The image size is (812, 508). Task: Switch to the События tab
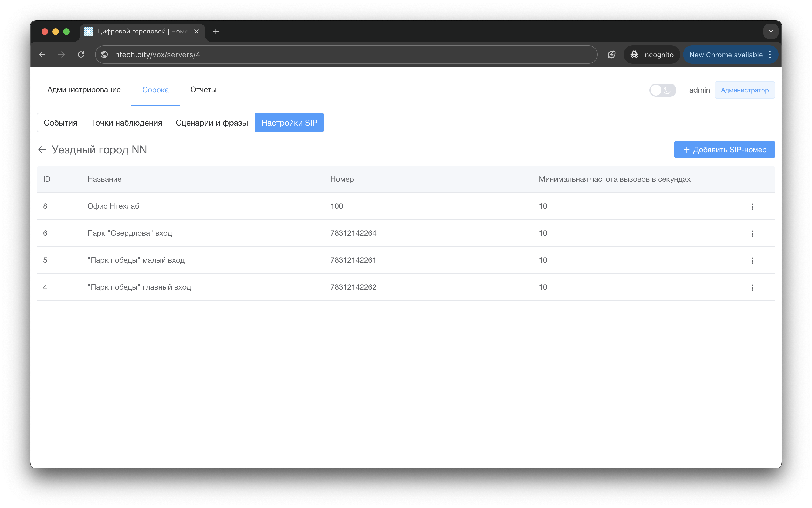click(x=60, y=123)
